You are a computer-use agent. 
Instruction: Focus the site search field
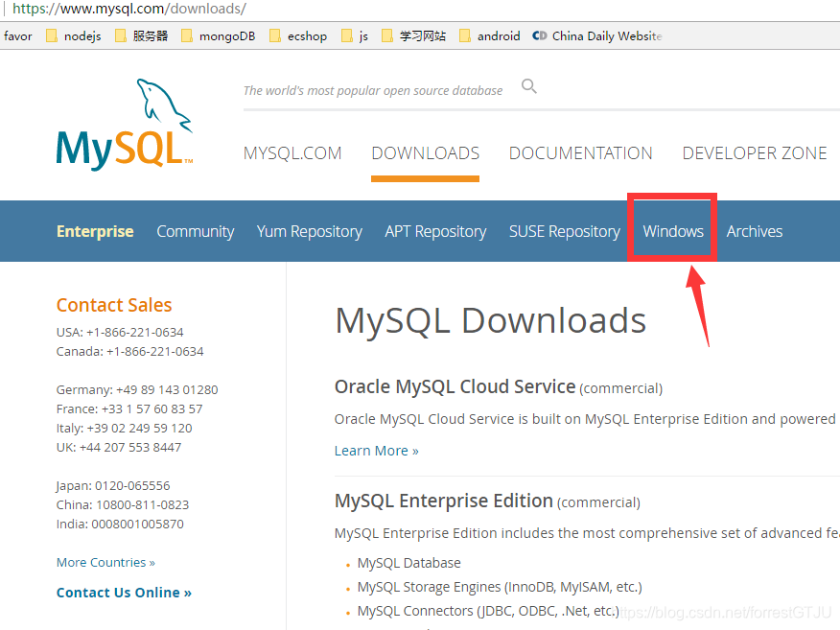tap(373, 90)
